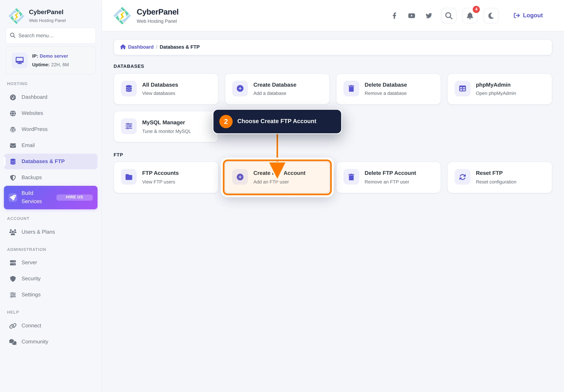Image resolution: width=564 pixels, height=392 pixels.
Task: Click the FTP Accounts folder icon
Action: click(129, 177)
